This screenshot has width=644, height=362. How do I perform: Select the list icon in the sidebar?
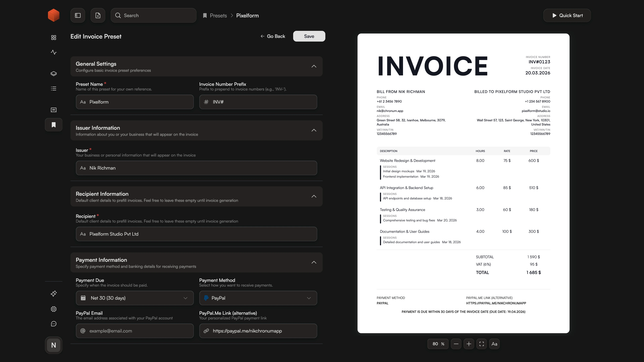tap(53, 88)
